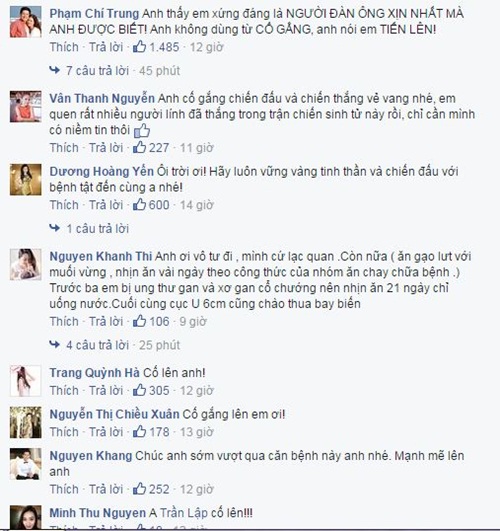500x531 pixels.
Task: Reply to Dương Hoàng Yến via Trả lời
Action: click(106, 205)
